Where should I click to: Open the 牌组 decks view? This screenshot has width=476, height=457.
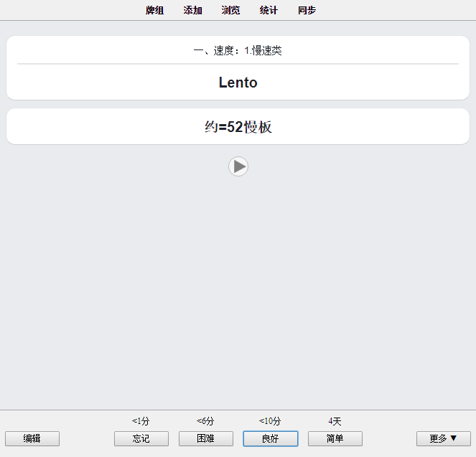point(154,10)
